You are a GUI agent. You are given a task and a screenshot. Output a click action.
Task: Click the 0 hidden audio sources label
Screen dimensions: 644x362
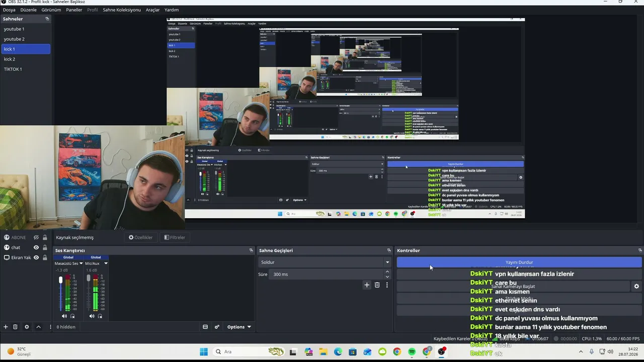[66, 327]
